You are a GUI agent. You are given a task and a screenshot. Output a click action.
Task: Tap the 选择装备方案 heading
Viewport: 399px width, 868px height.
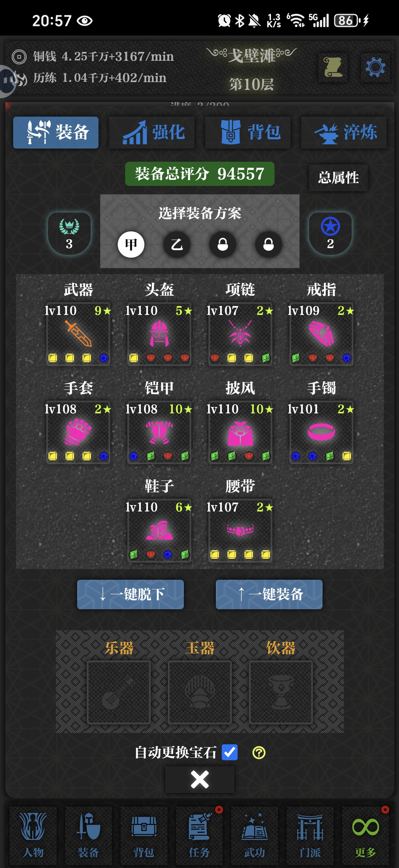click(x=200, y=213)
